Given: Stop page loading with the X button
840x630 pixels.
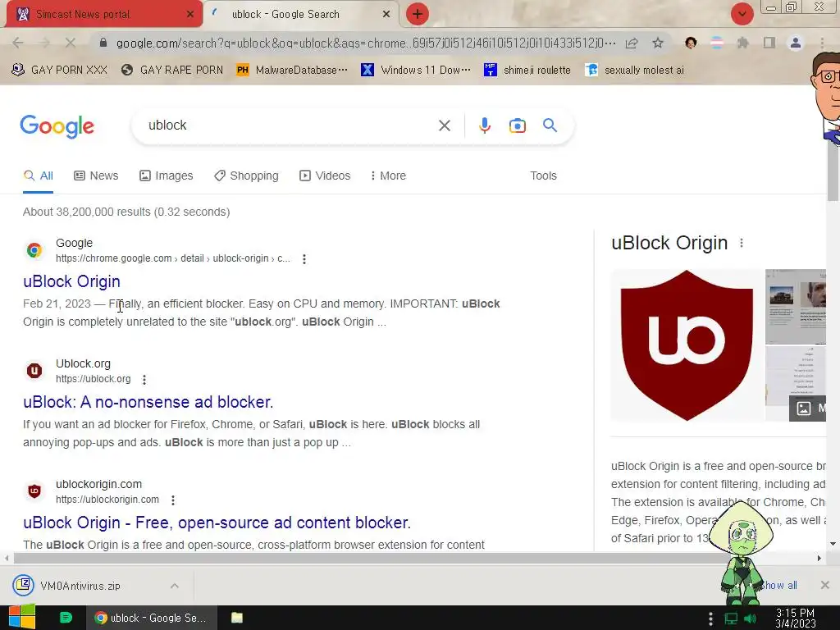Looking at the screenshot, I should pos(71,43).
